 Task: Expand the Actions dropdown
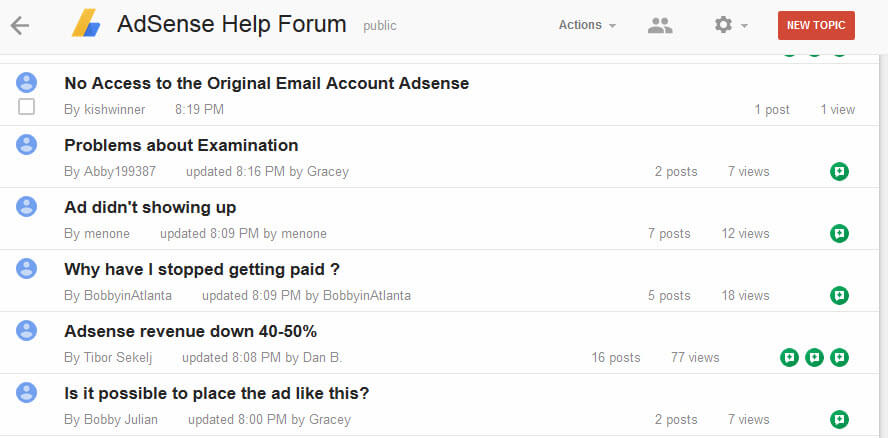[x=587, y=25]
